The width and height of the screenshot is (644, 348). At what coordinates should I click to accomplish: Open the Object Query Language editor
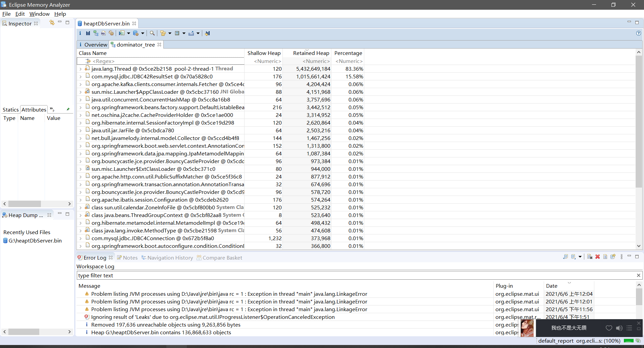pyautogui.click(x=103, y=33)
